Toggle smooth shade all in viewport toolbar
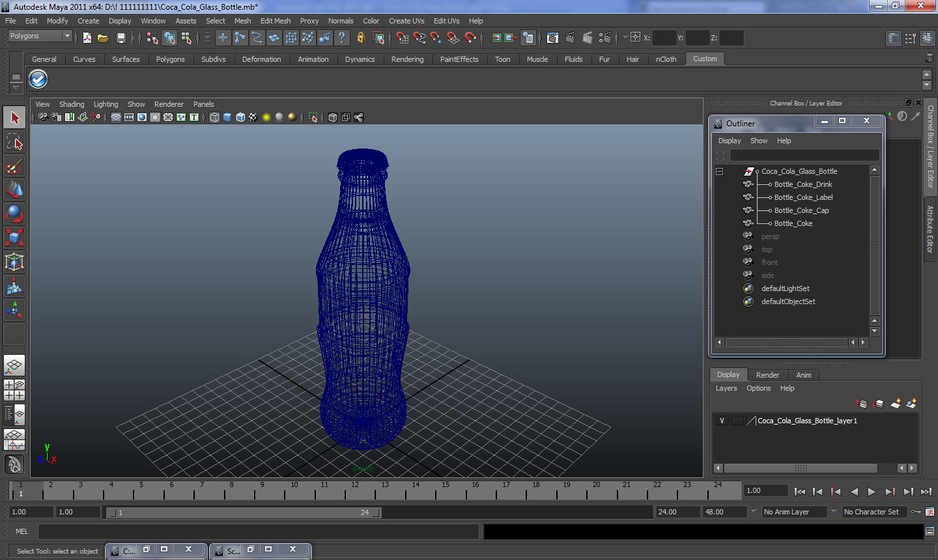This screenshot has width=938, height=560. [227, 117]
